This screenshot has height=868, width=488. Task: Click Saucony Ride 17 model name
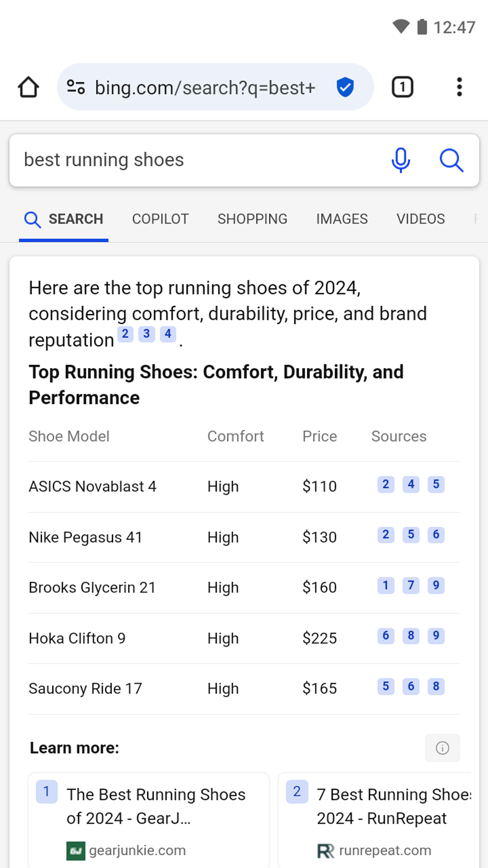tap(85, 689)
